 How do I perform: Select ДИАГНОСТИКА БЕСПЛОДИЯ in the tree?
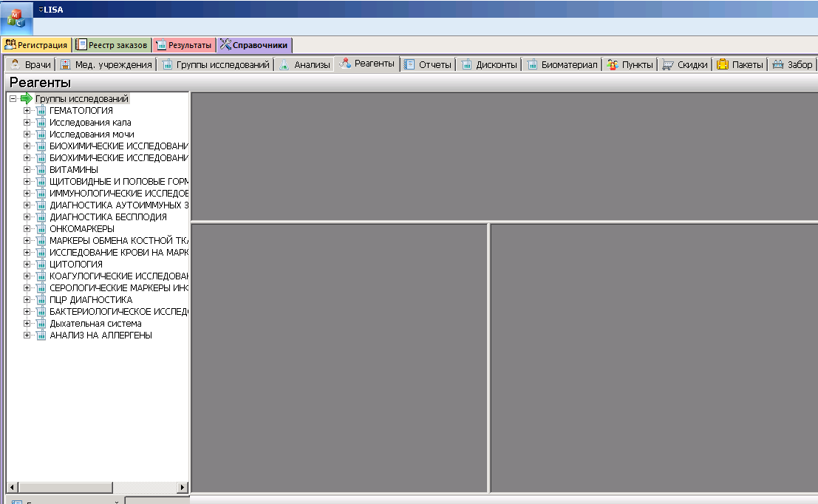[x=108, y=217]
